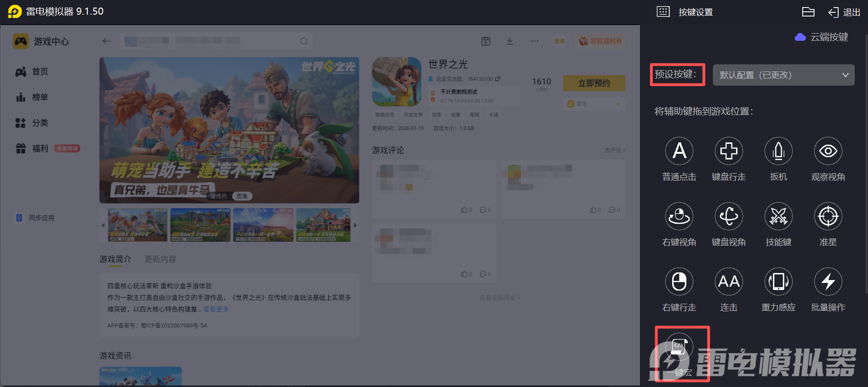868x387 pixels.
Task: Click the 卡通 tag
Action: click(x=493, y=115)
